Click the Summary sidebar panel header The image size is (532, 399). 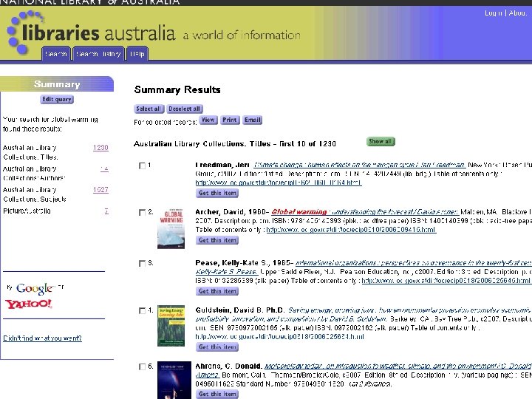point(57,83)
